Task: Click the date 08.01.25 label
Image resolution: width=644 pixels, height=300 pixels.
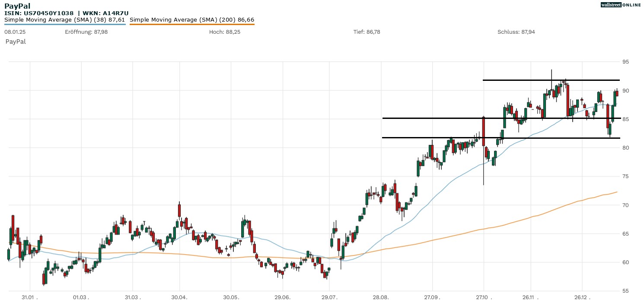Action: pos(15,32)
